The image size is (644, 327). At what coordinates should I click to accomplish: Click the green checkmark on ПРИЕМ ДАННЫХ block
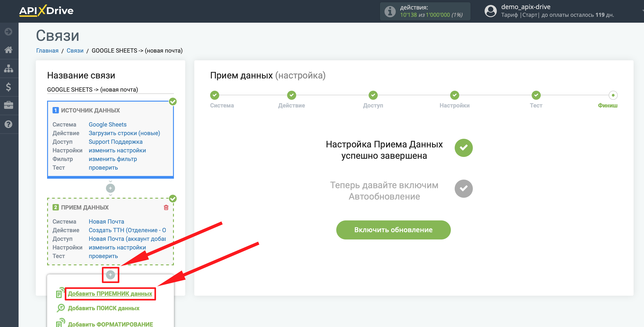(x=173, y=199)
